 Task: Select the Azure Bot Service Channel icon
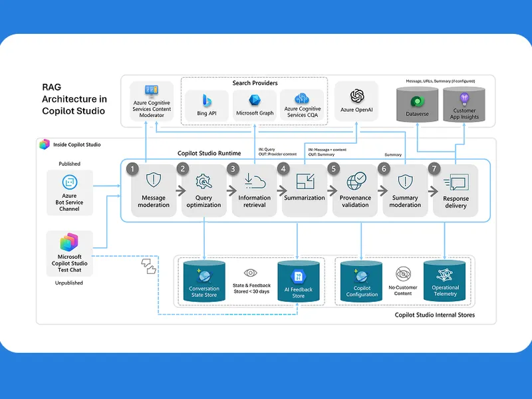(x=70, y=182)
